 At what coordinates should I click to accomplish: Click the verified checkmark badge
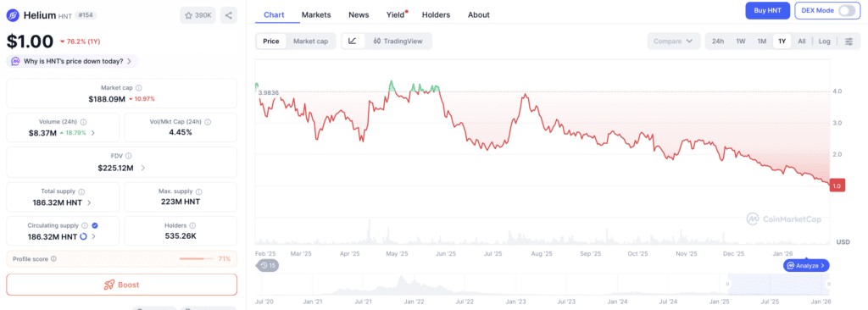click(x=95, y=226)
